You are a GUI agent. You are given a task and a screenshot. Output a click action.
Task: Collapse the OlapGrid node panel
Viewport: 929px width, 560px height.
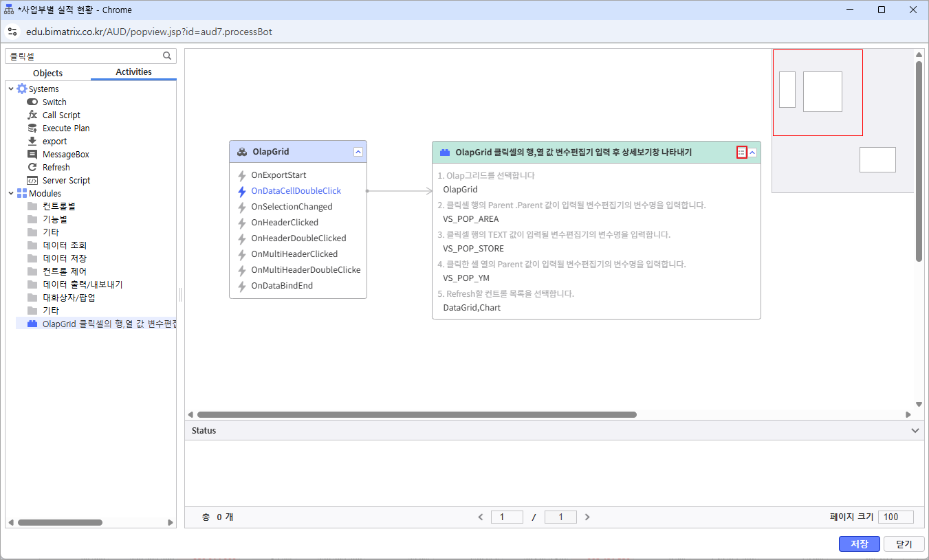[x=358, y=152]
